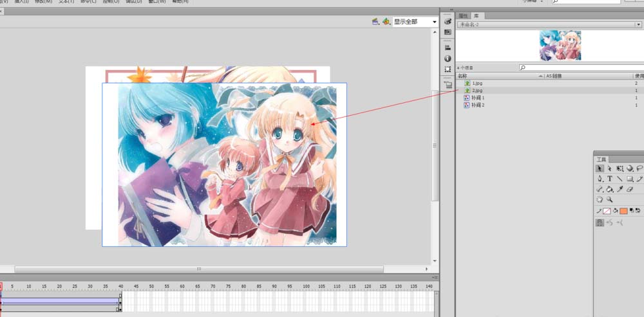Open the workspace switcher dropdown
The image size is (644, 317).
[533, 2]
